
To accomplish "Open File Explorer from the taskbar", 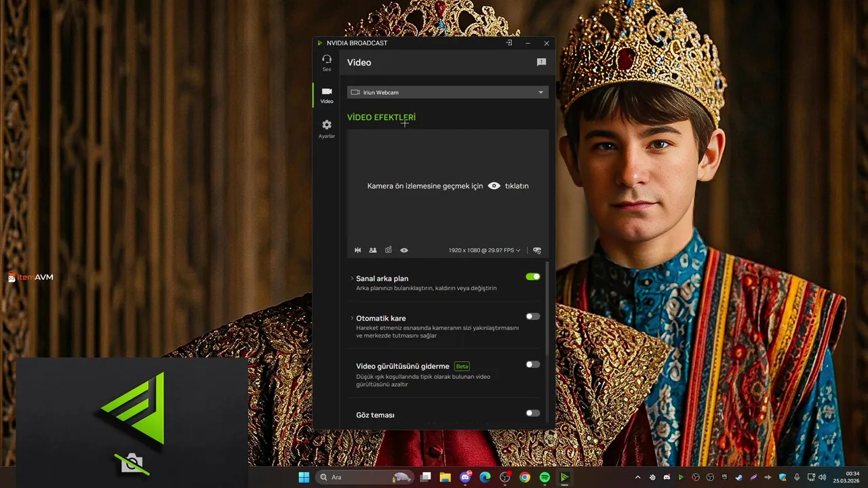I will click(x=445, y=477).
